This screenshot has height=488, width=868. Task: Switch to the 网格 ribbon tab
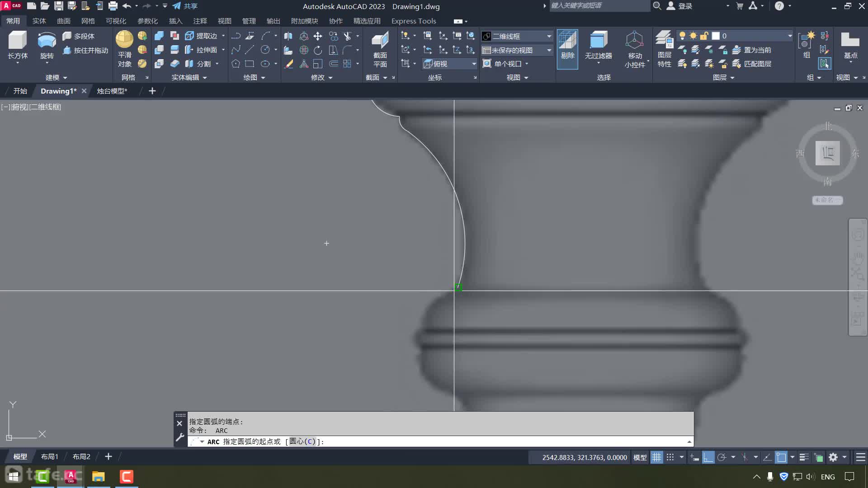tap(88, 21)
